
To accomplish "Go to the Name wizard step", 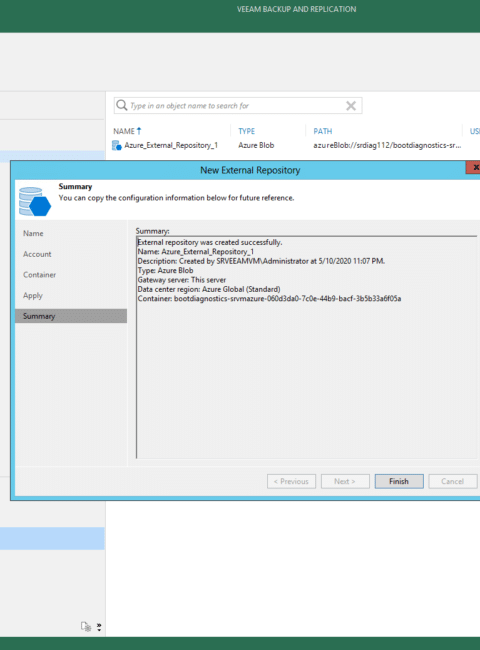I will point(33,233).
